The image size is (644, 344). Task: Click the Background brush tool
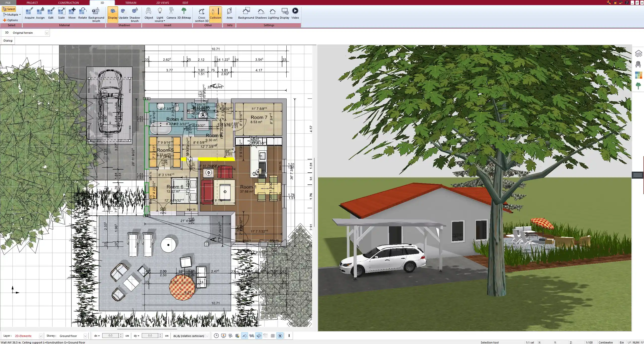pos(96,14)
